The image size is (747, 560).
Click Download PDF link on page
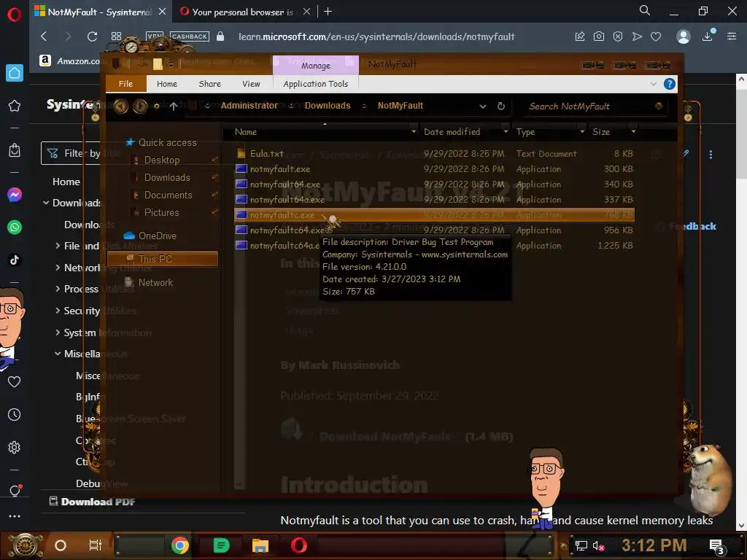click(93, 502)
